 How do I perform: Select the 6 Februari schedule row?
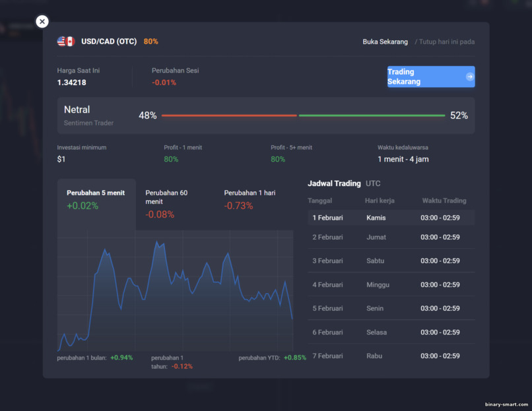pos(391,332)
